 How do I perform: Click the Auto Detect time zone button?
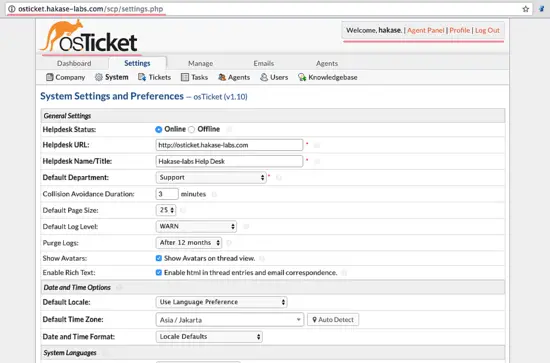(333, 320)
